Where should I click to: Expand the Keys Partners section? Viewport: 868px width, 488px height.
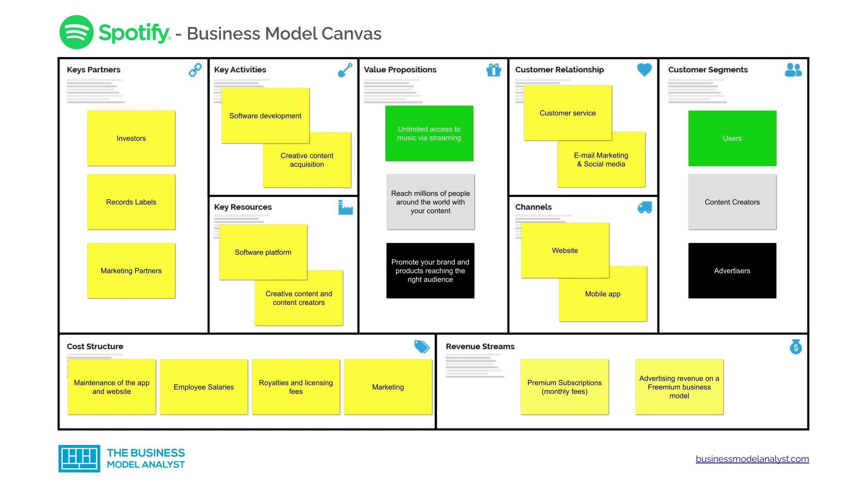tap(94, 70)
